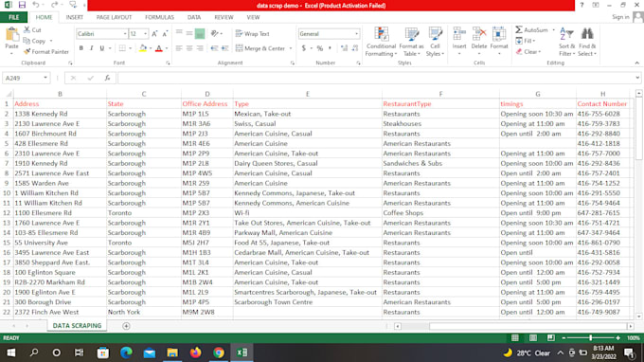
Task: Click the Copy button
Action: 34,41
